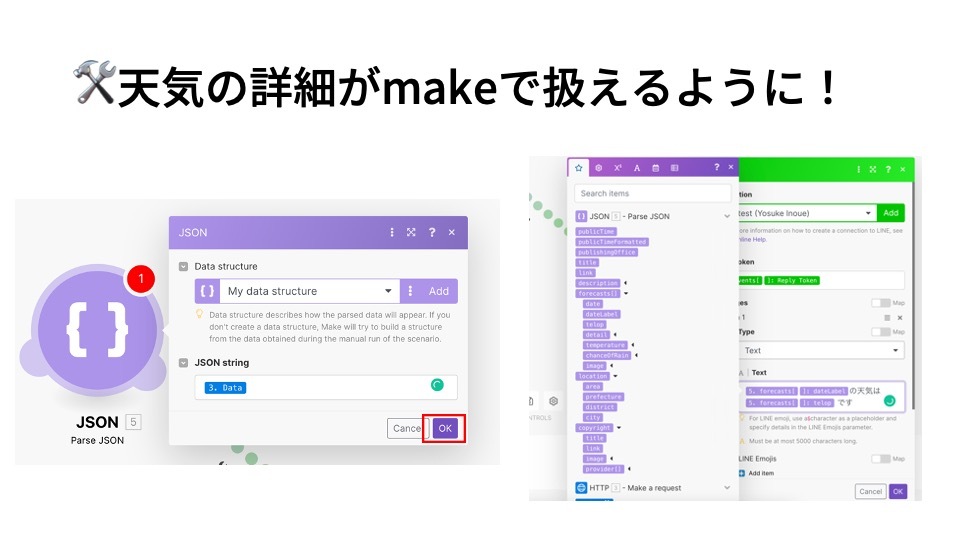Open the online Help link

752,239
